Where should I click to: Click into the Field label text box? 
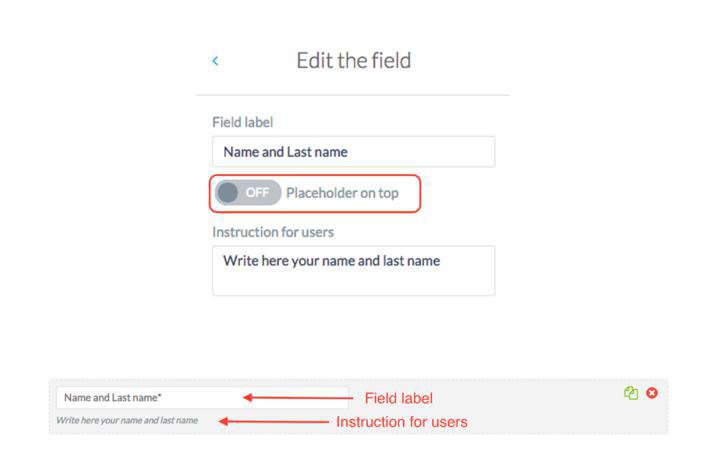coord(353,152)
